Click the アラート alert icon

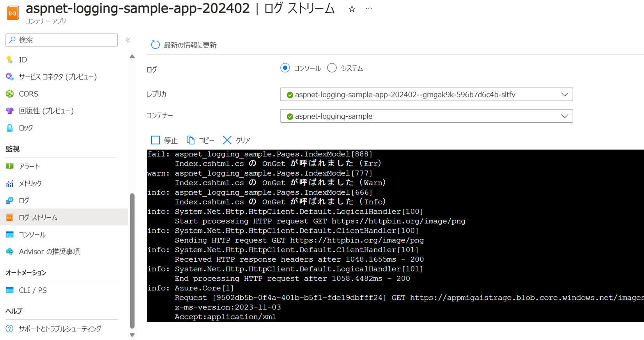tap(10, 166)
